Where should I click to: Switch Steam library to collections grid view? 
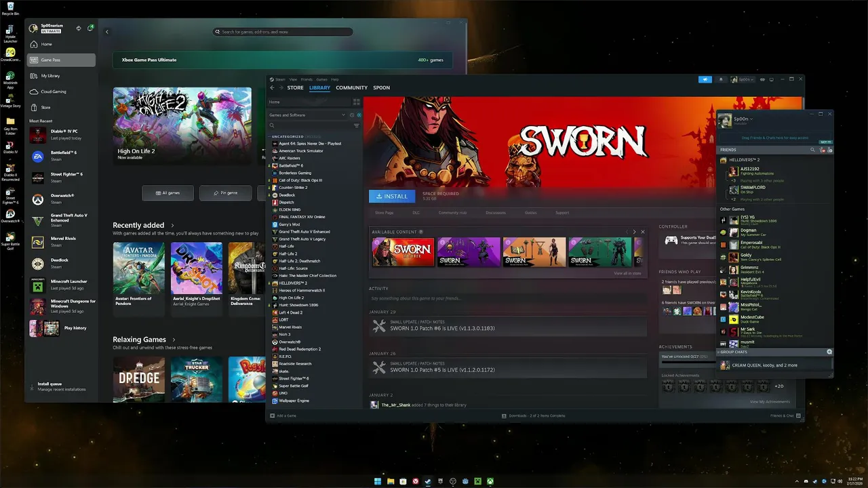(x=357, y=102)
